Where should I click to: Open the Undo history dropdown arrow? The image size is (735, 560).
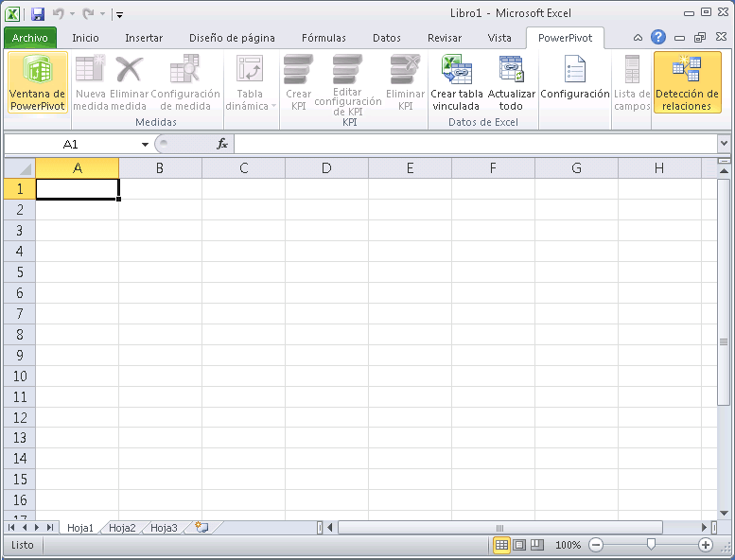click(x=72, y=14)
